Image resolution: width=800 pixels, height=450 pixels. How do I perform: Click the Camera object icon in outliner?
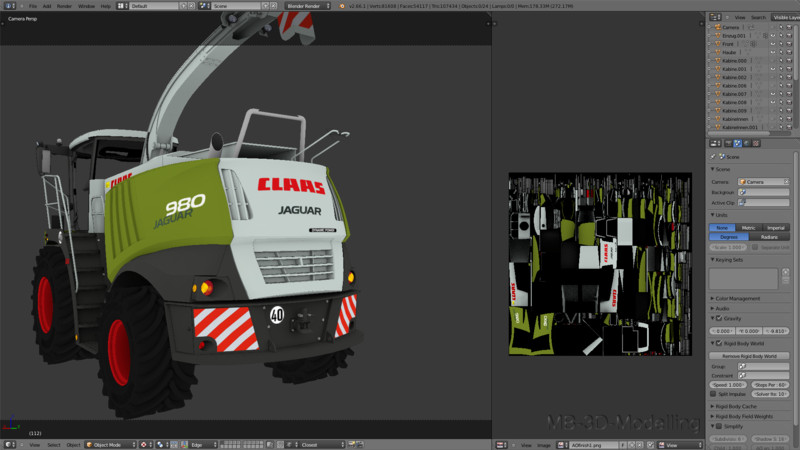click(x=717, y=27)
